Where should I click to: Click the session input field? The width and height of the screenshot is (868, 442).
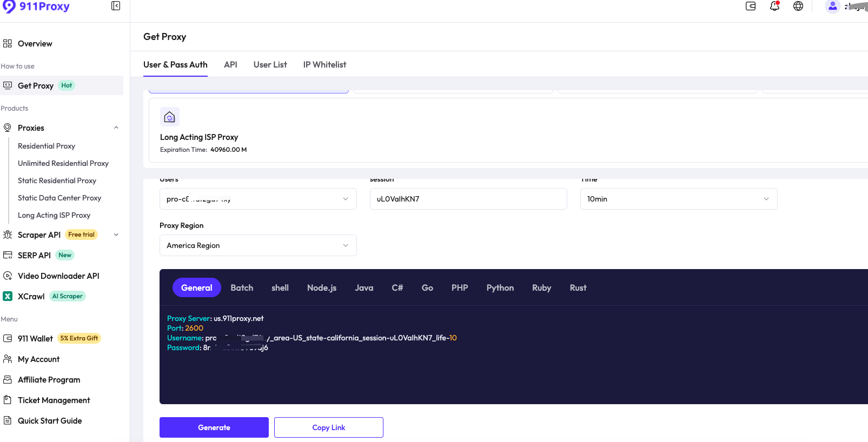click(468, 199)
